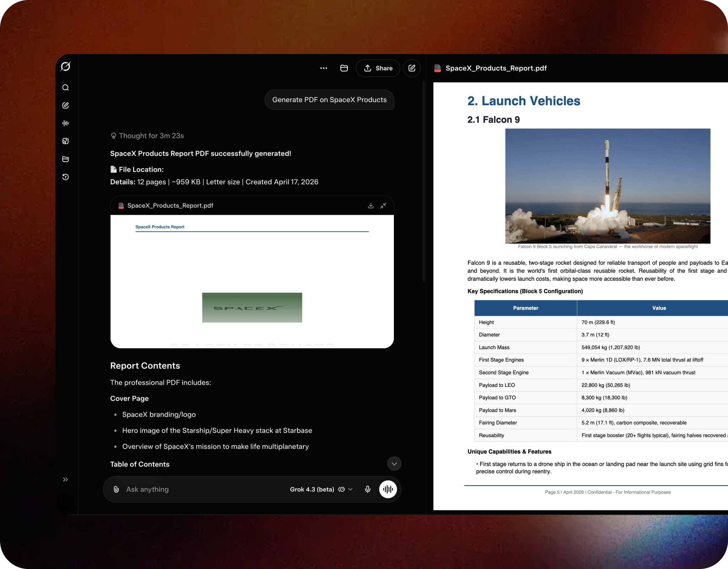728x569 pixels.
Task: Expand the left sidebar with the double chevron
Action: click(x=65, y=479)
